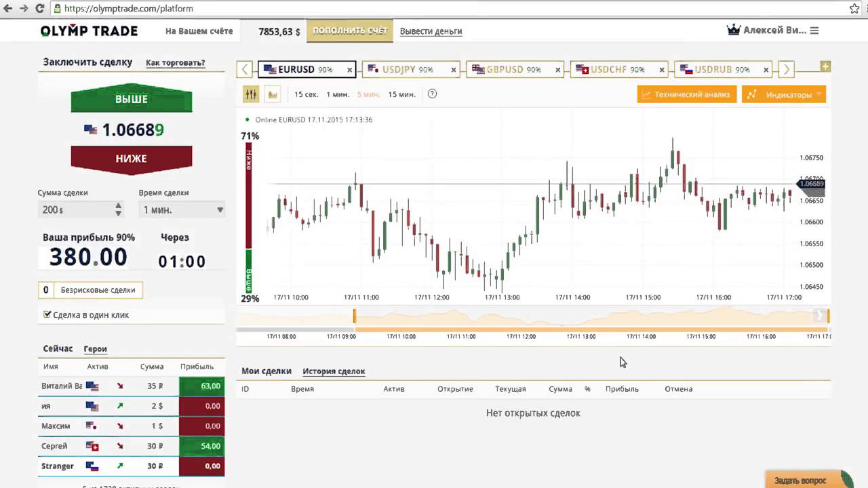Image resolution: width=868 pixels, height=488 pixels.
Task: Switch to the Герои tab
Action: (96, 349)
